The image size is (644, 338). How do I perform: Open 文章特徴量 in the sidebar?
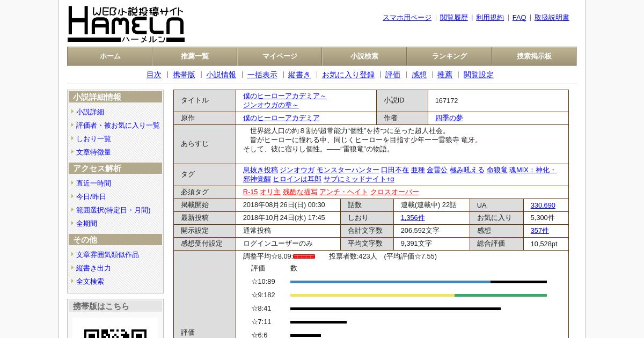(x=93, y=152)
